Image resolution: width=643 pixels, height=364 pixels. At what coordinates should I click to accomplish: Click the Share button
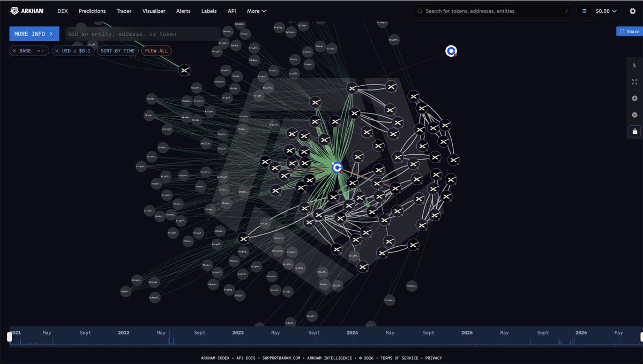[x=629, y=32]
